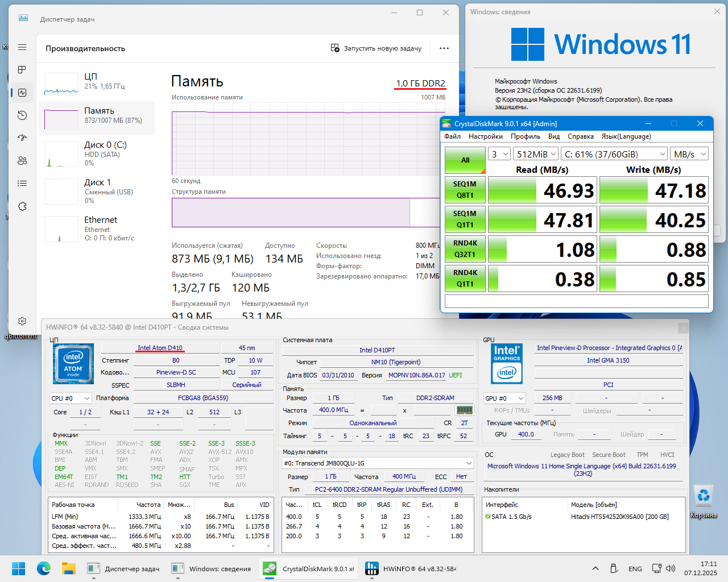Click the empty comment field in CrystalDiskMark
Screen dimensions: 728x582
click(x=577, y=301)
